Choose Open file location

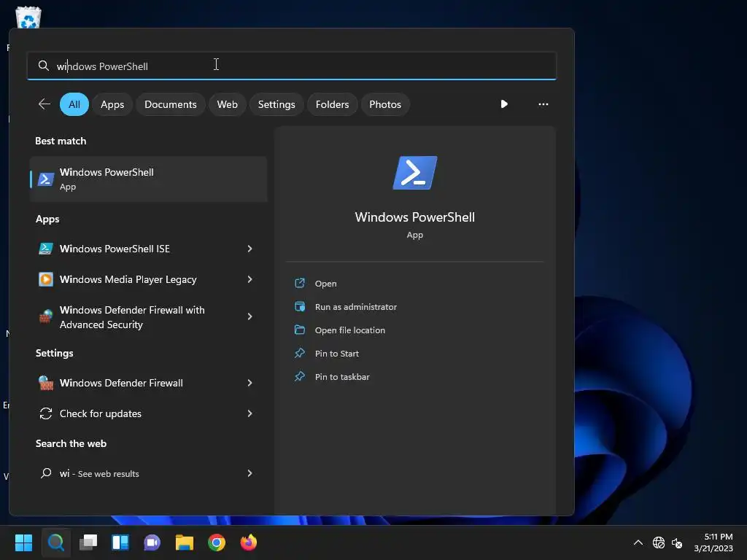tap(349, 330)
